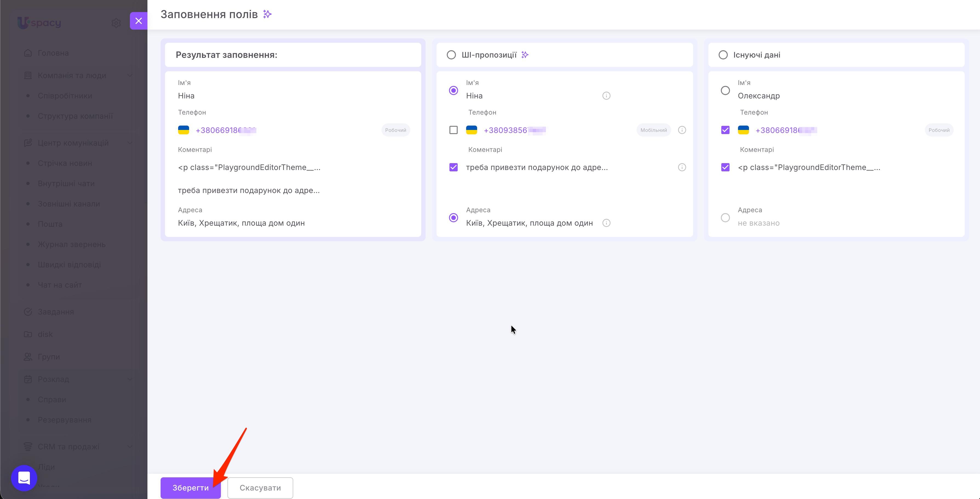
Task: Collapse the Розклад section
Action: click(130, 379)
